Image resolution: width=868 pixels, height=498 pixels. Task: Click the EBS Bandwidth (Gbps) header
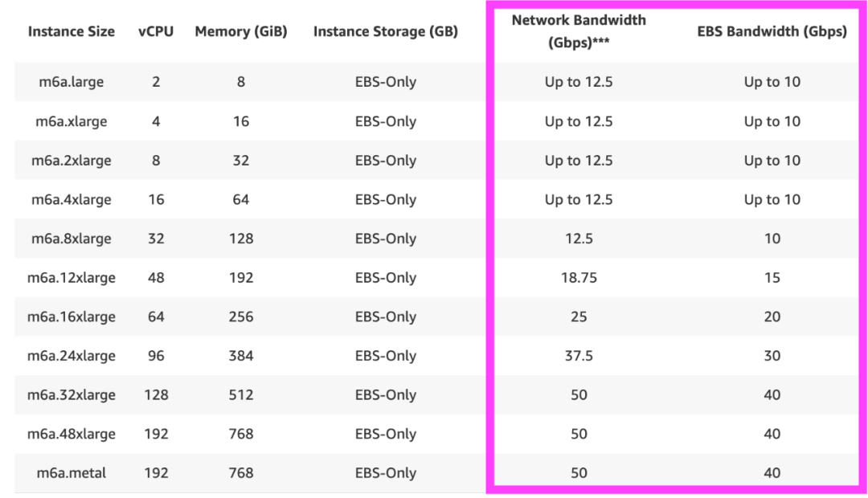pyautogui.click(x=772, y=32)
